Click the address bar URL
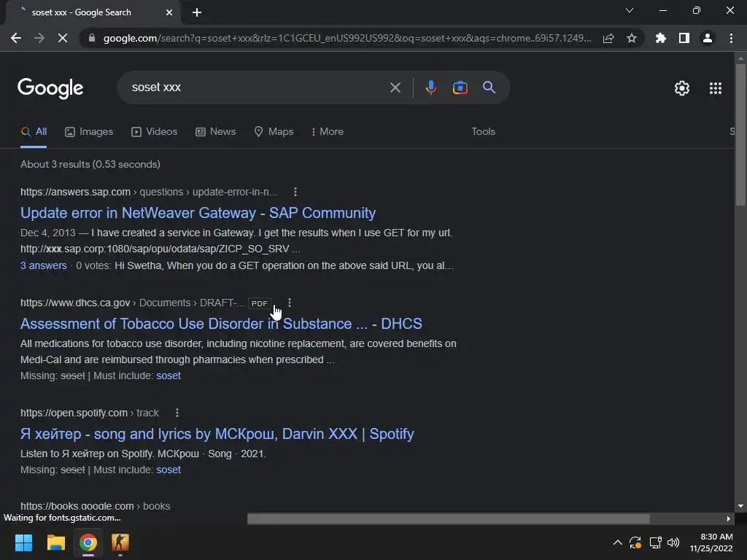Viewport: 747px width, 560px height. tap(347, 38)
